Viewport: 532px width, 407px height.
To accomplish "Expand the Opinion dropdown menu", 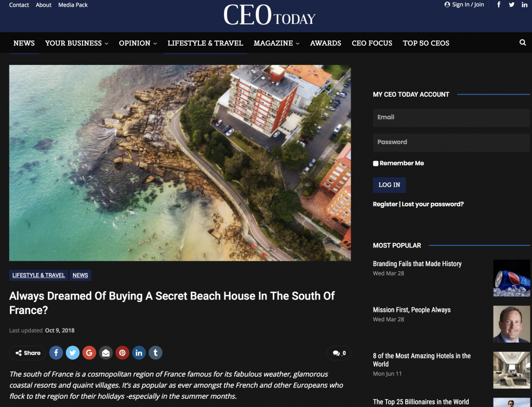I will click(x=138, y=43).
